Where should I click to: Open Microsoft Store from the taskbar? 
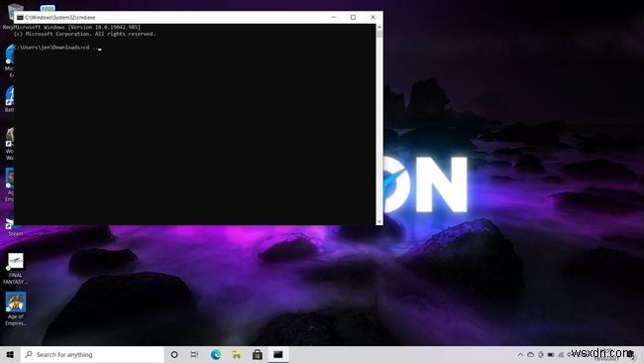(x=258, y=354)
